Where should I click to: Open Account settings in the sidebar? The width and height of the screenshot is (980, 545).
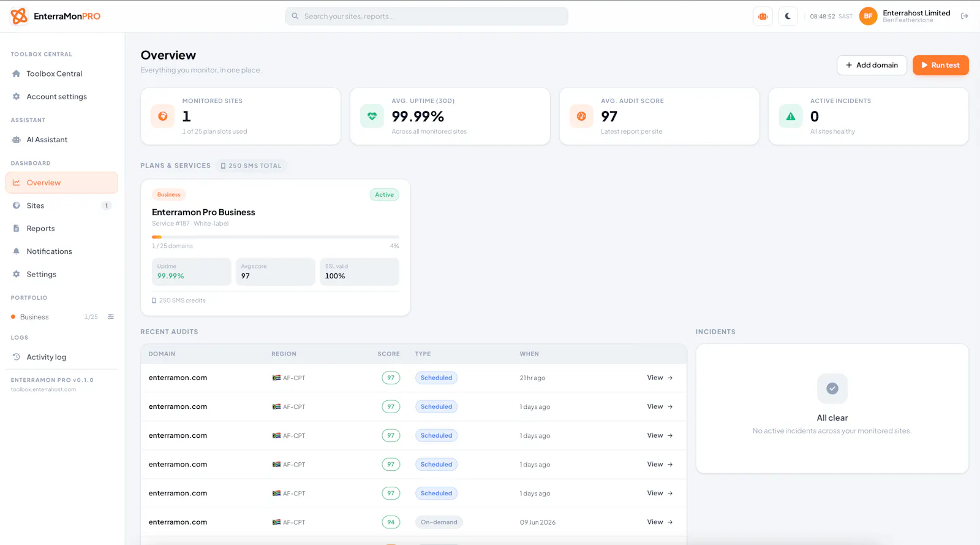point(62,97)
